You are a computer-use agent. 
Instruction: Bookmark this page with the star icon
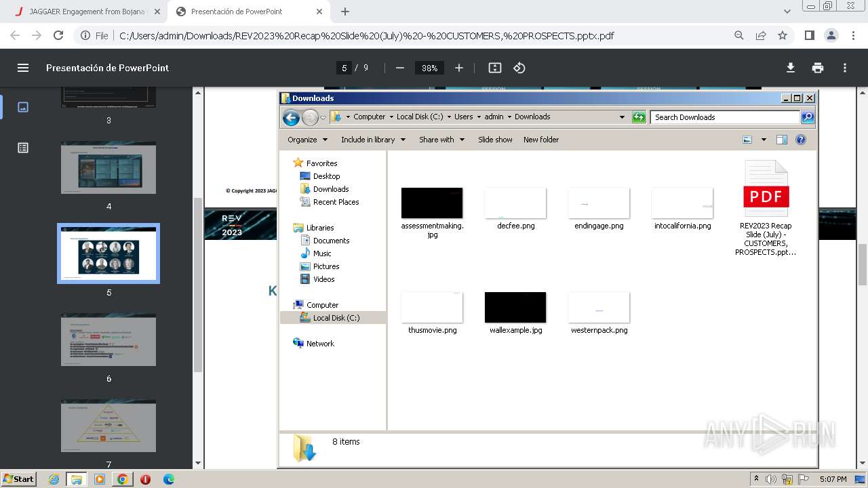[783, 35]
